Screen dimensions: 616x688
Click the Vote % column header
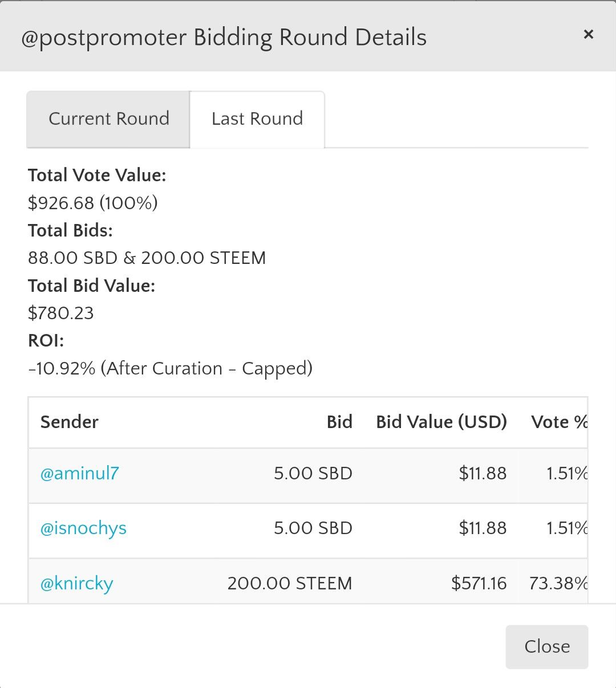(x=559, y=422)
